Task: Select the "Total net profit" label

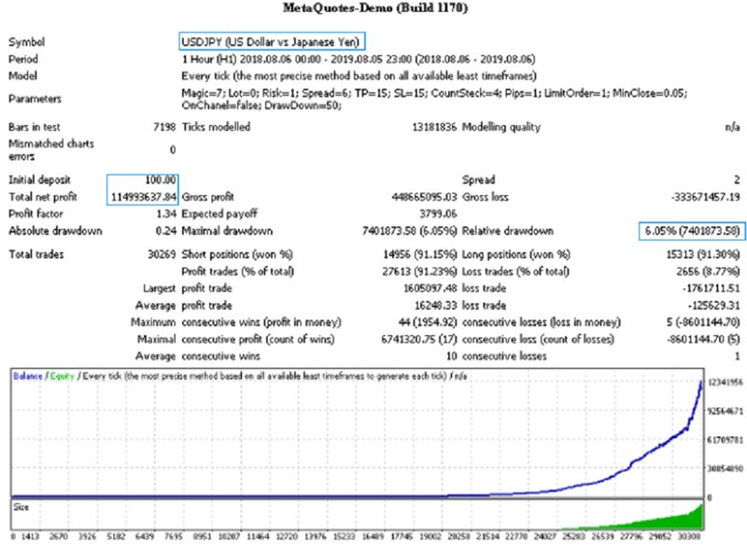Action: [x=43, y=197]
